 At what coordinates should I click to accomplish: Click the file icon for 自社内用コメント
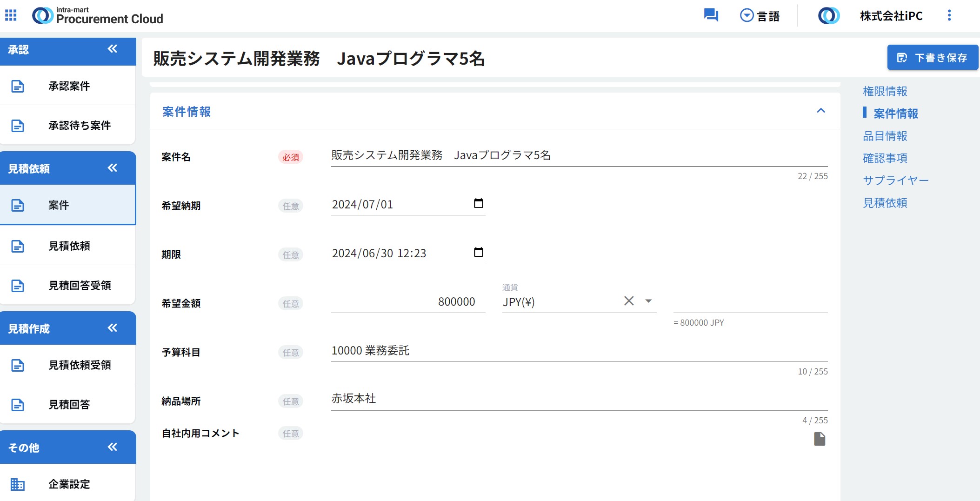[820, 439]
